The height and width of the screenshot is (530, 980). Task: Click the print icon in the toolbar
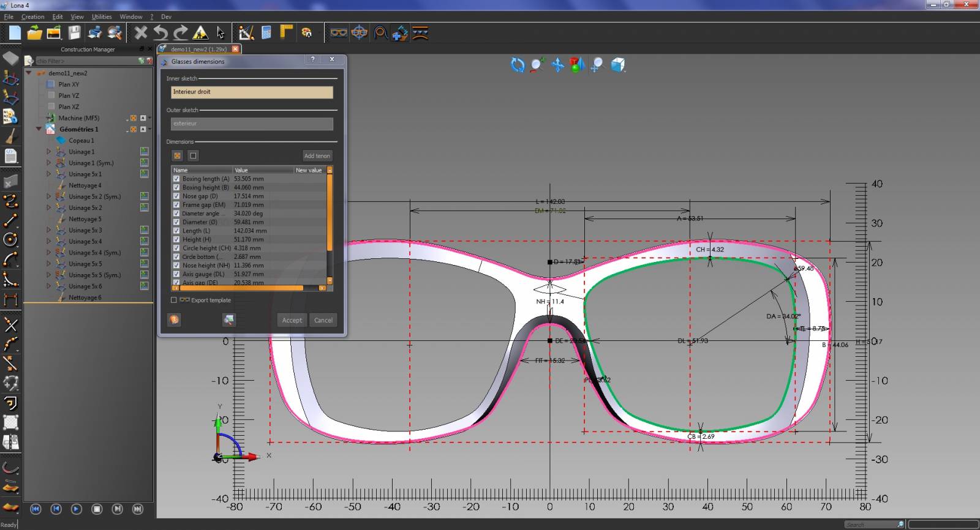click(95, 33)
